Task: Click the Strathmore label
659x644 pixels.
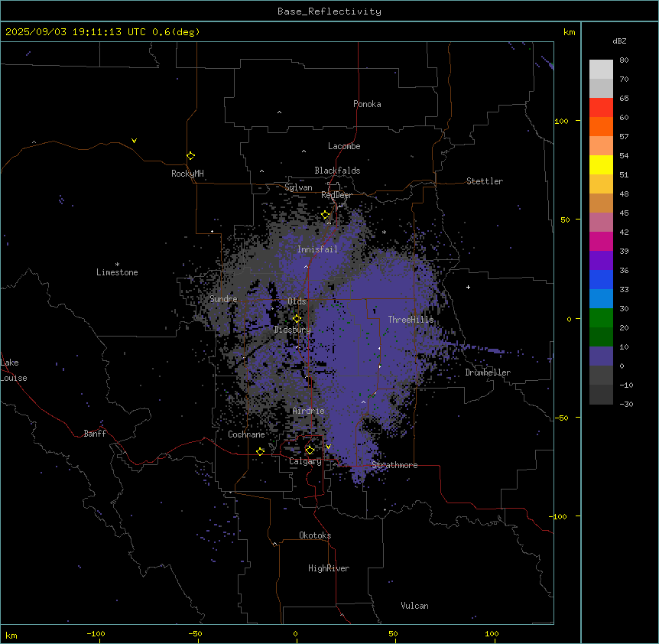Action: [394, 465]
